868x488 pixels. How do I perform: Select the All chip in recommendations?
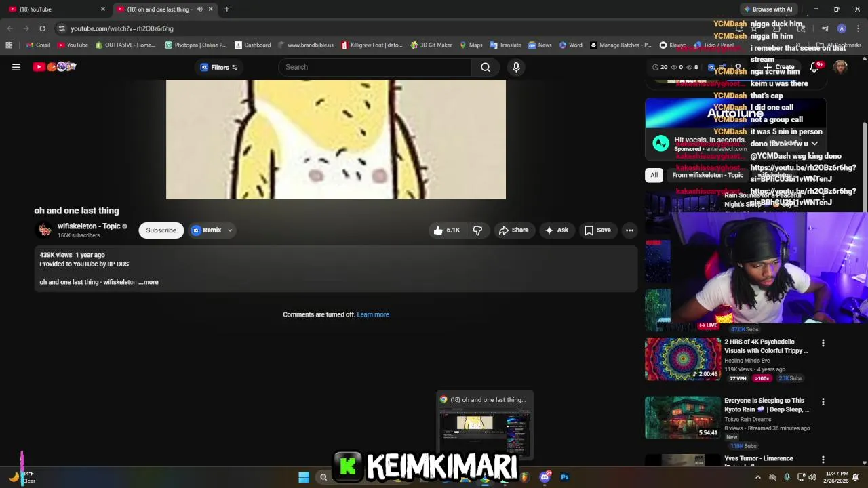coord(654,175)
